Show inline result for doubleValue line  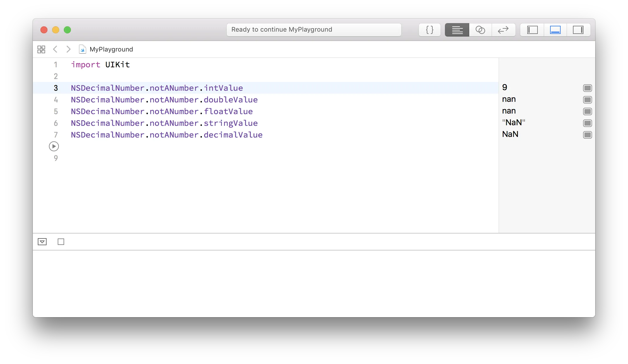tap(587, 100)
